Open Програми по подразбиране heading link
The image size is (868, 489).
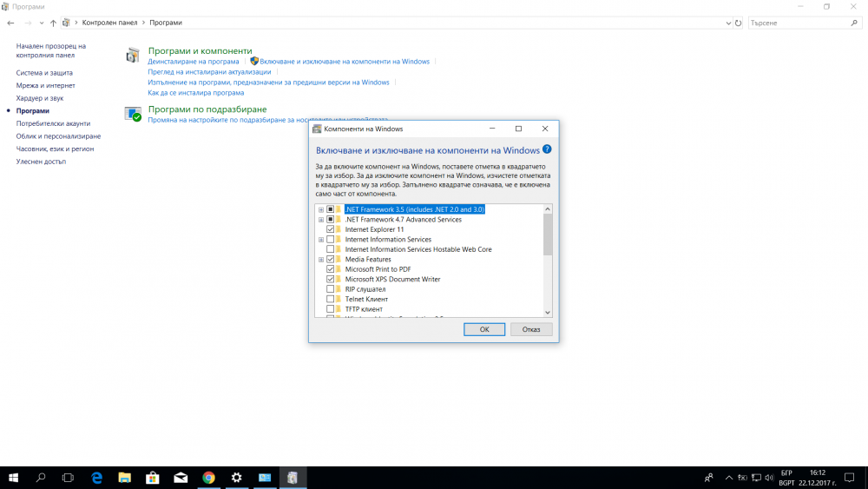click(x=207, y=109)
